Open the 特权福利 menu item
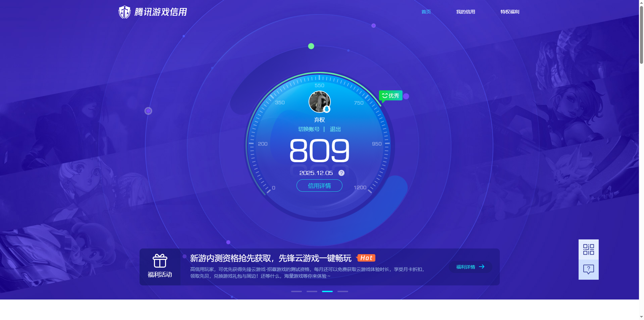The height and width of the screenshot is (320, 644). point(509,12)
